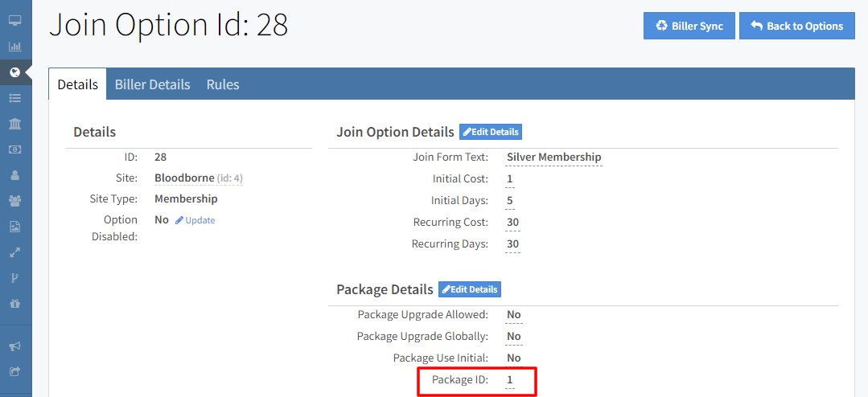Edit the Package Details section
Viewport: 868px width, 397px height.
(470, 289)
